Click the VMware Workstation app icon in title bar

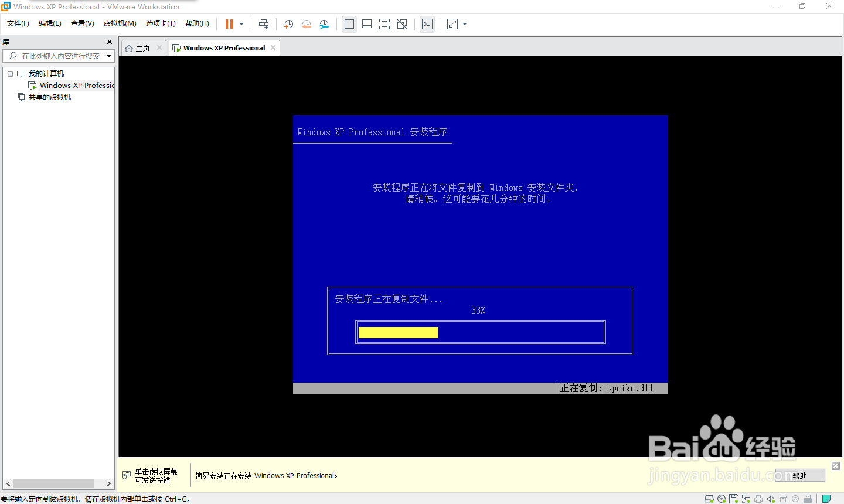click(x=6, y=6)
